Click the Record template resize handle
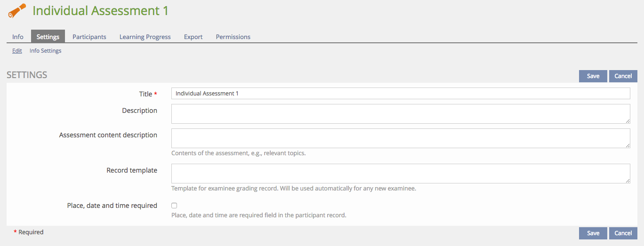644x246 pixels. coord(628,181)
